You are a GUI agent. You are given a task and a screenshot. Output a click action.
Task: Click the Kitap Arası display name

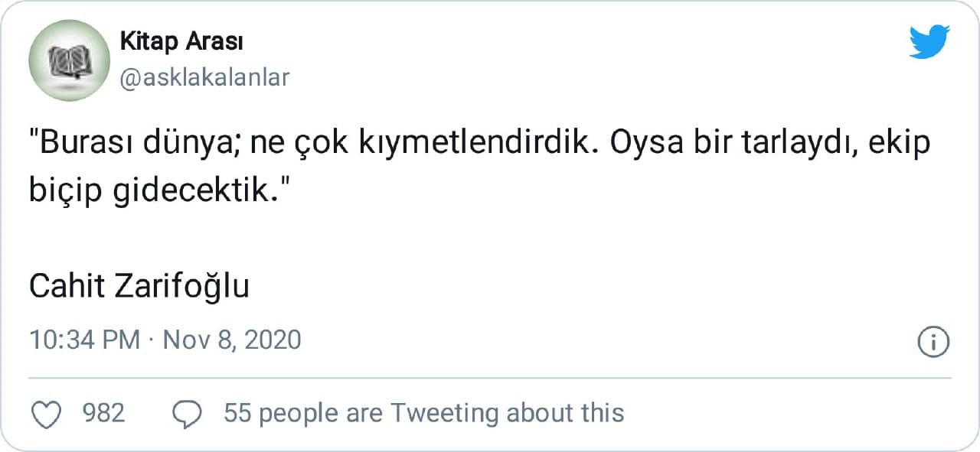(x=181, y=41)
